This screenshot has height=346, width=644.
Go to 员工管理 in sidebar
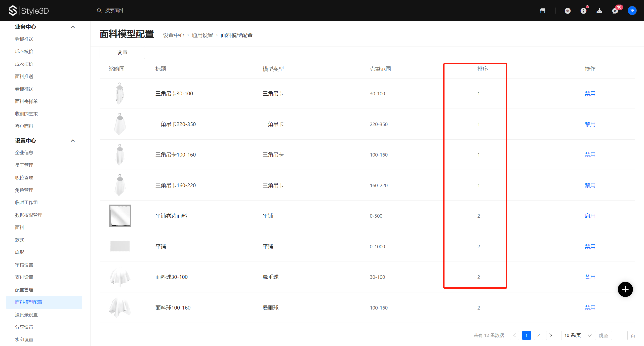point(24,165)
